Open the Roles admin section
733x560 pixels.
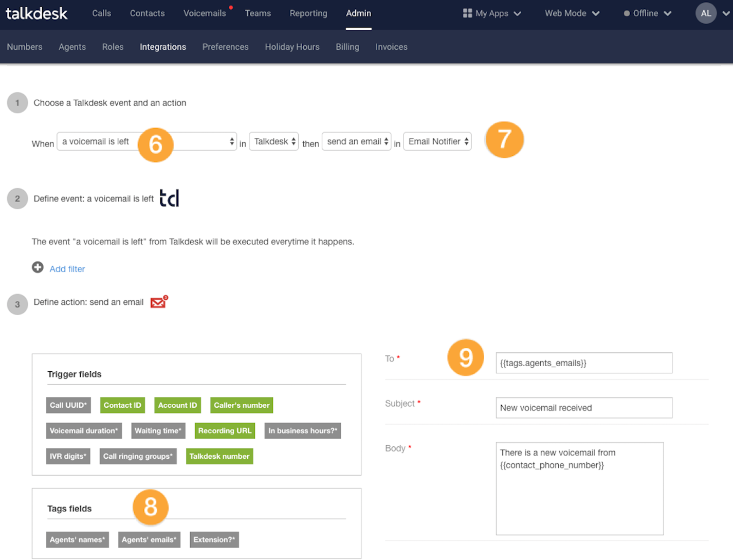113,47
